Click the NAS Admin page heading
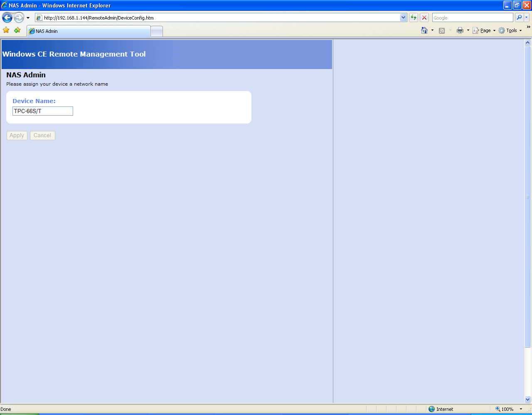The image size is (532, 415). (26, 75)
